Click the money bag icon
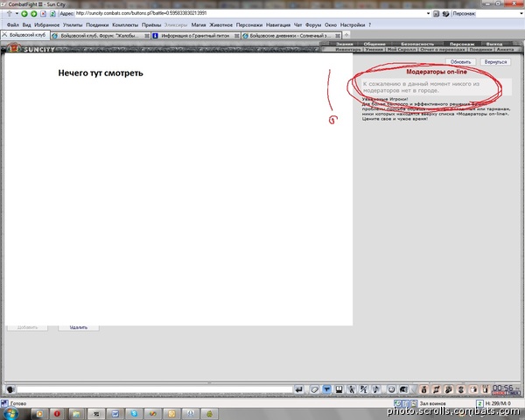 click(x=423, y=389)
